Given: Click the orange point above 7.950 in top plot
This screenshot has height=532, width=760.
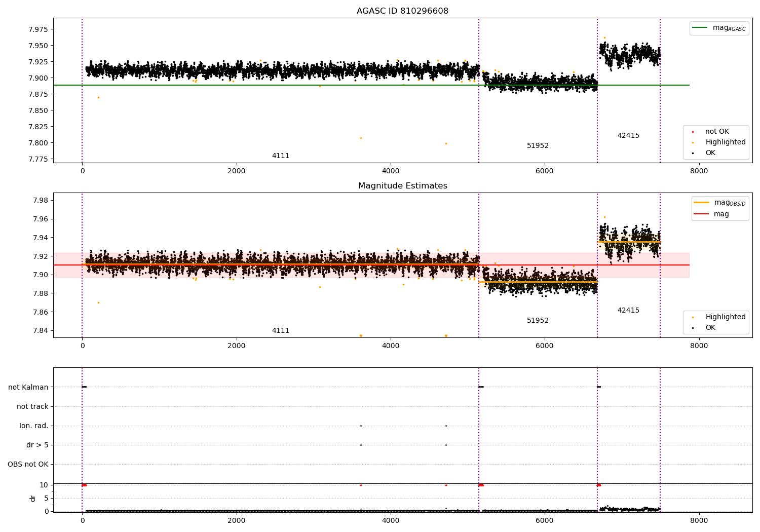Looking at the screenshot, I should click(604, 37).
